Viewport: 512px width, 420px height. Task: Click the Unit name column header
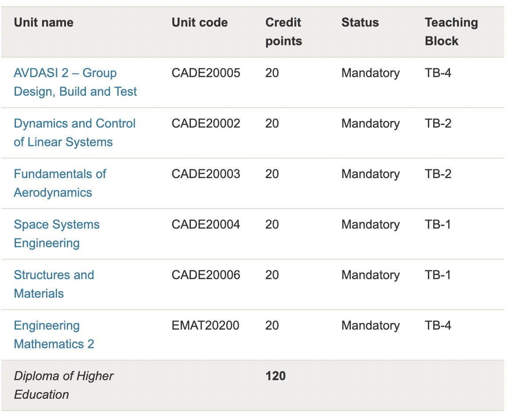coord(43,23)
